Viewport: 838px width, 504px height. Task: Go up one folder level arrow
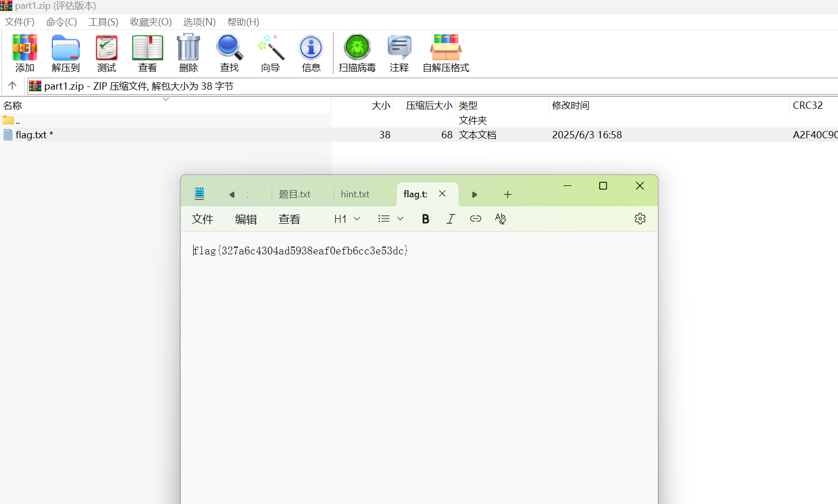click(x=12, y=86)
